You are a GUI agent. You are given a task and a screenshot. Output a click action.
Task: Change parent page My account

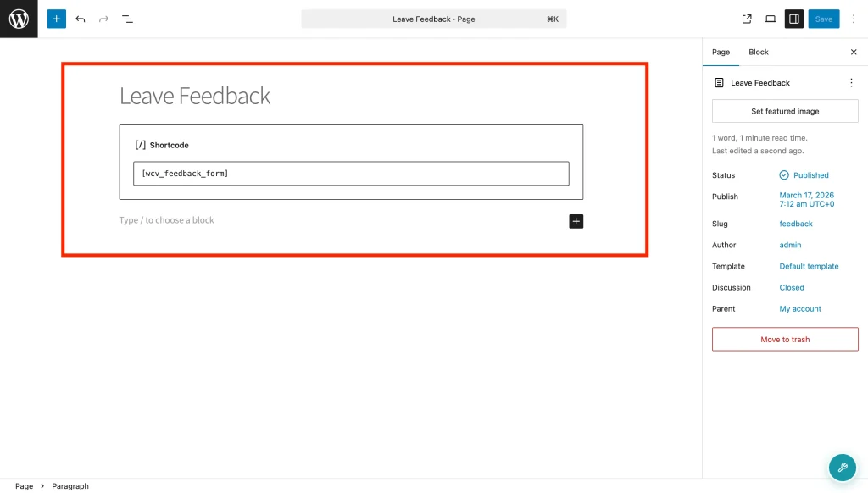click(x=800, y=309)
